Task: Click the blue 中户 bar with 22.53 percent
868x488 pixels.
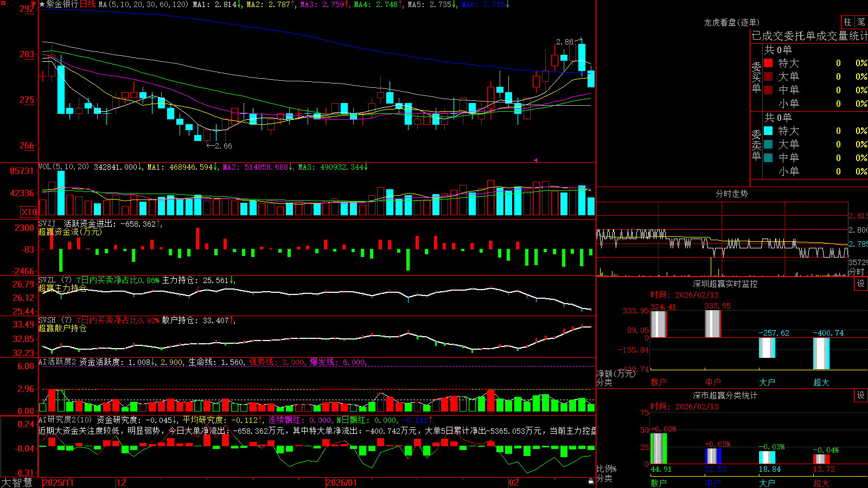Action: click(x=713, y=456)
